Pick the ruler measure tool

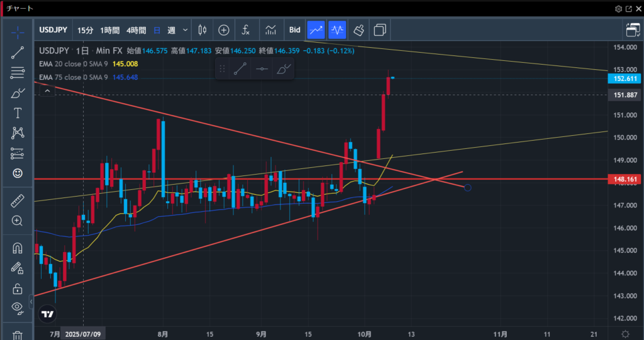tap(18, 200)
